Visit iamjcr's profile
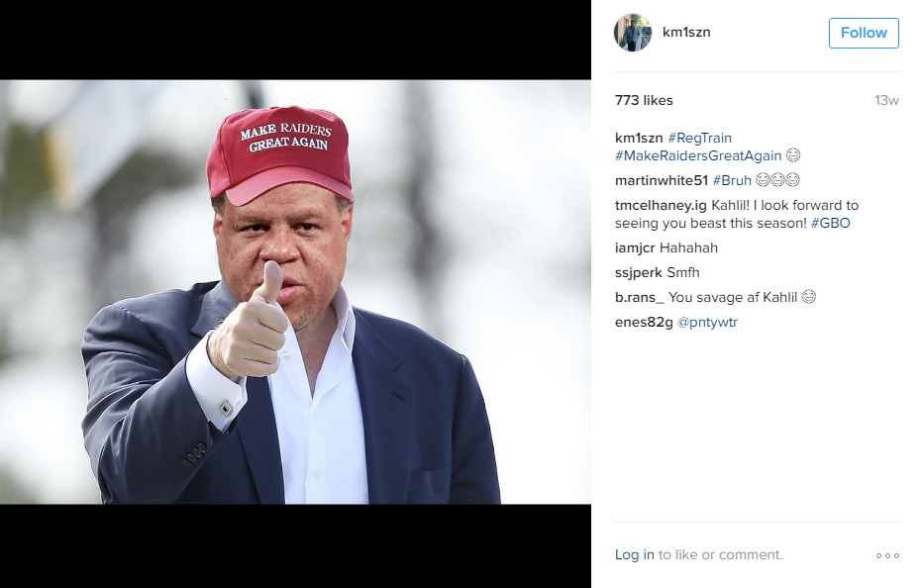The width and height of the screenshot is (921, 588). click(635, 247)
